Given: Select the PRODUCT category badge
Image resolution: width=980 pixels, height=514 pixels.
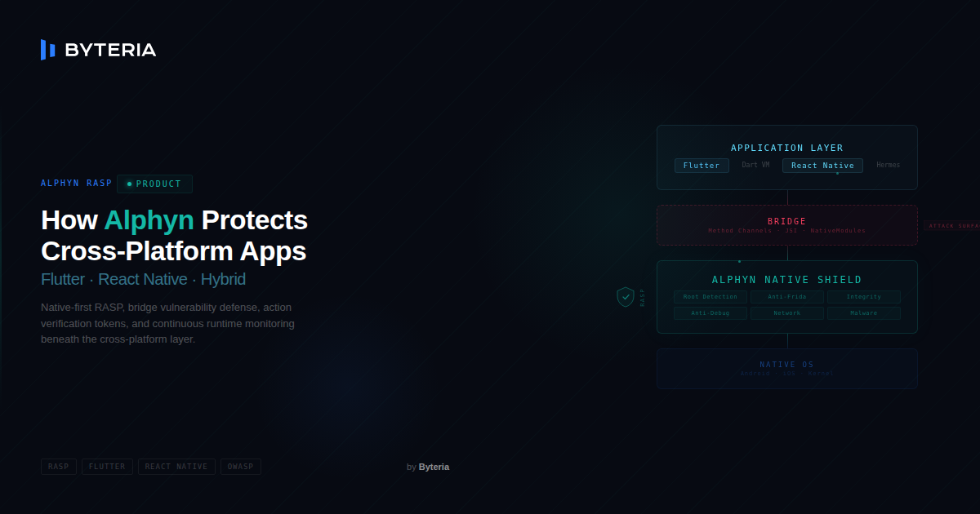Looking at the screenshot, I should (x=154, y=184).
